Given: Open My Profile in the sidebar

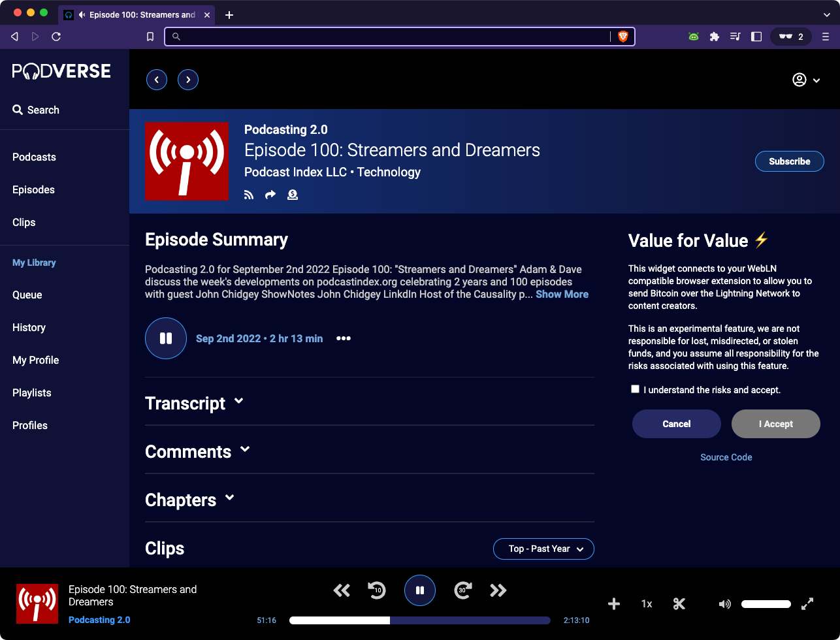Looking at the screenshot, I should (x=36, y=360).
